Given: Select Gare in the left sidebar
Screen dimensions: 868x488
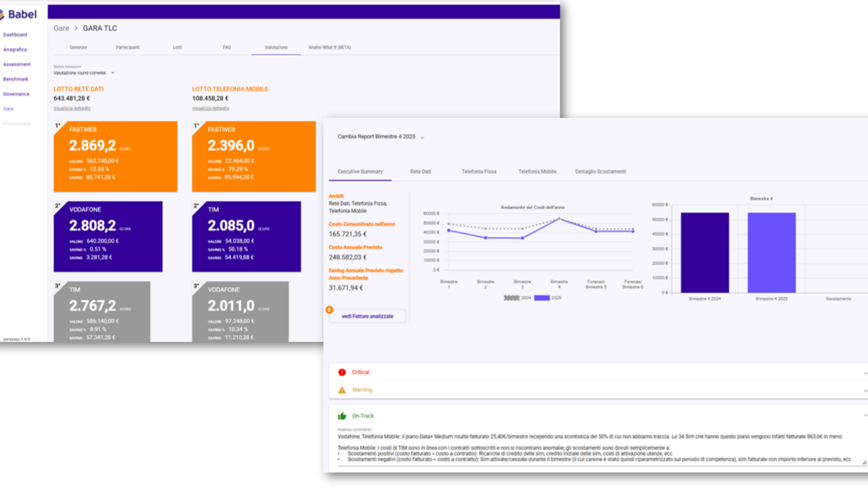Looking at the screenshot, I should click(8, 109).
